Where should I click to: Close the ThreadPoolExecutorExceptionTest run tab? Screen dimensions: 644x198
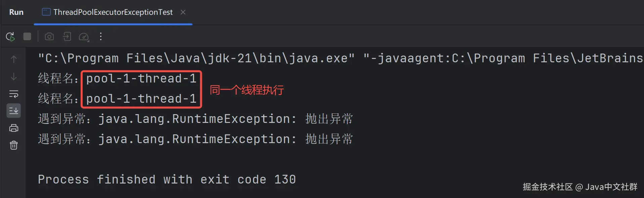coord(183,12)
